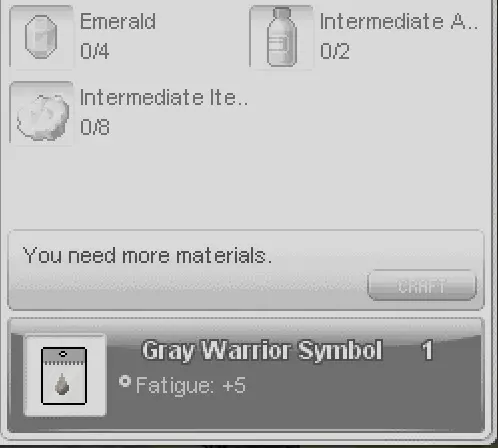Select the Intermediate Ite.. material label
The width and height of the screenshot is (498, 448).
tap(164, 98)
